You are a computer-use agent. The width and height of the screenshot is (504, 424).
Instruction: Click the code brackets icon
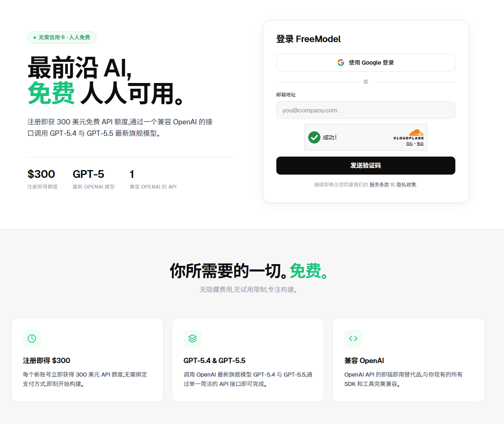tap(353, 339)
